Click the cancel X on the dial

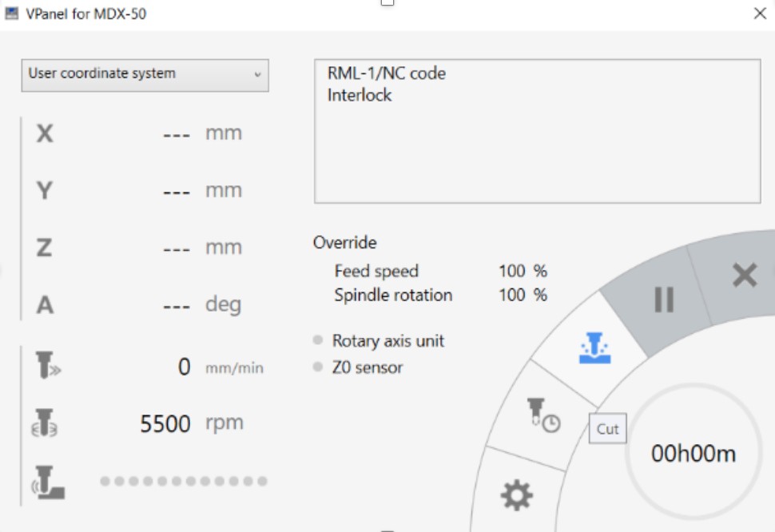point(744,276)
